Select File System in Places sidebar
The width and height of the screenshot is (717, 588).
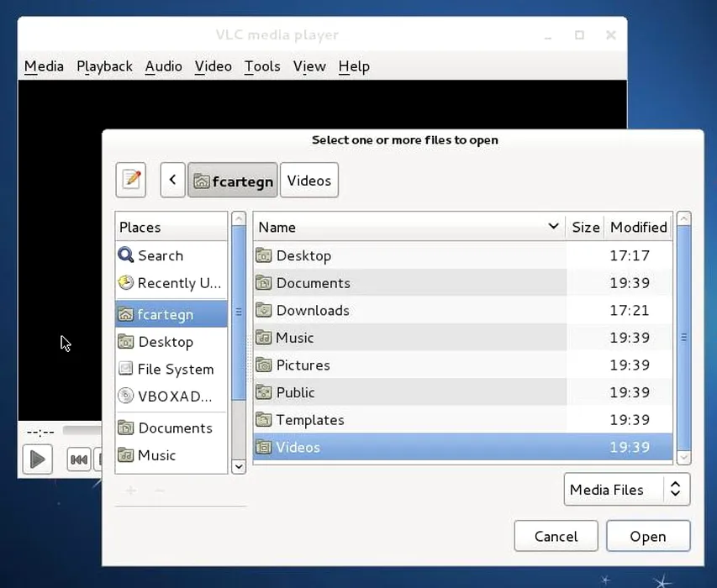pyautogui.click(x=175, y=369)
